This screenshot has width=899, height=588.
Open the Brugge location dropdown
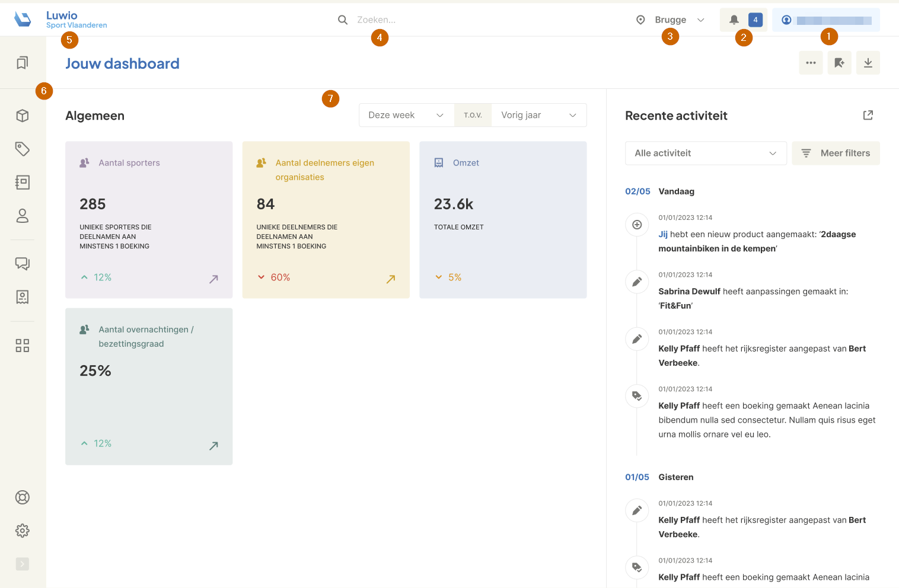tap(671, 20)
